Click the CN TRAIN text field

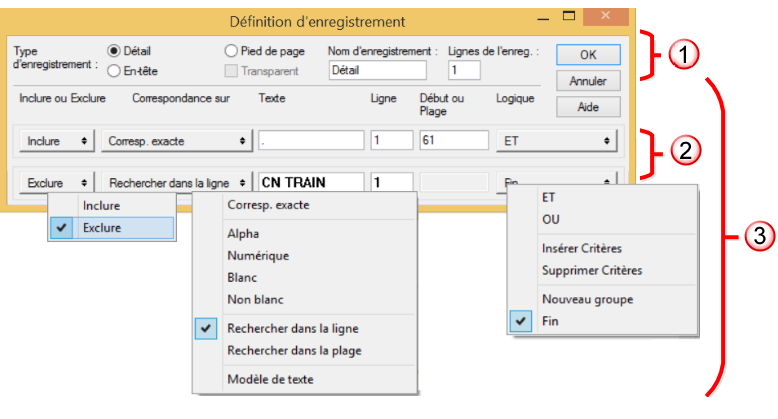pyautogui.click(x=310, y=183)
